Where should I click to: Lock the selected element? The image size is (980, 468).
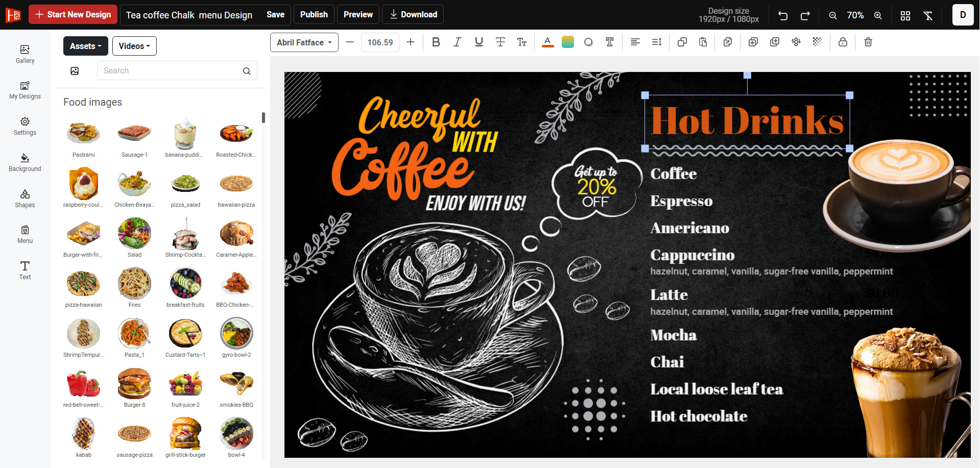point(843,42)
